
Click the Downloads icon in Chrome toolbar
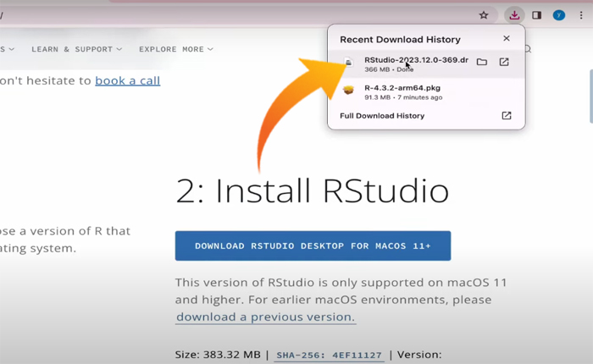point(514,15)
